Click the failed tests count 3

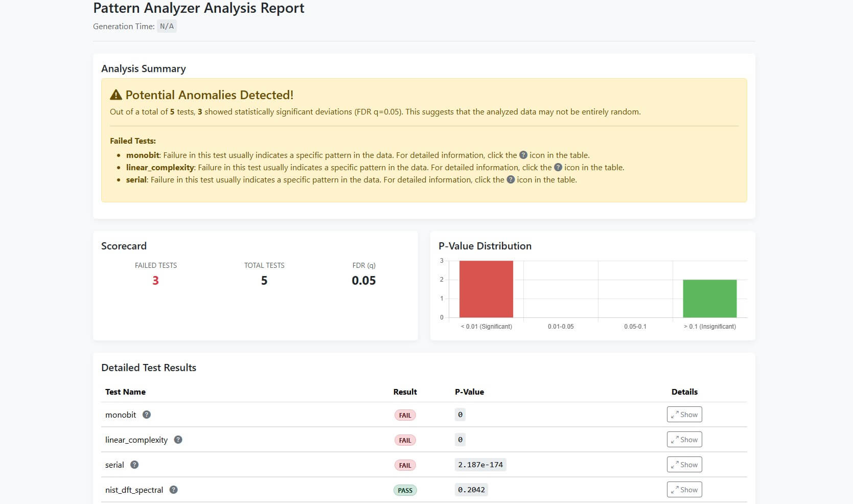point(155,281)
